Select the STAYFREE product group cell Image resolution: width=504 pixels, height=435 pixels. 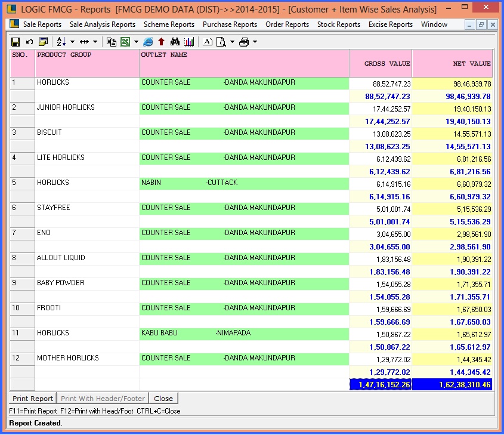87,208
